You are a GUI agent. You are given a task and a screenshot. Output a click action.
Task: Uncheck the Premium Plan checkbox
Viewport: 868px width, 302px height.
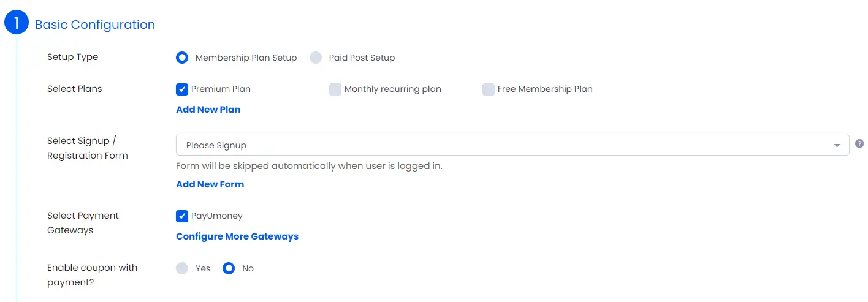(x=182, y=89)
